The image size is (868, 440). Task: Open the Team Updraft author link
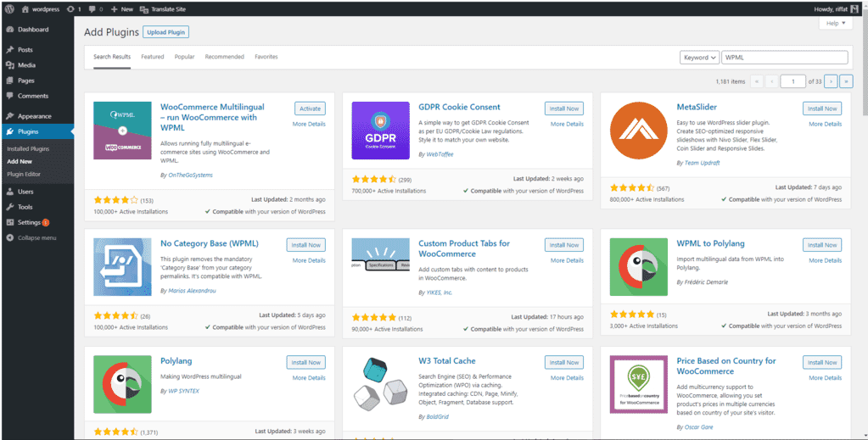tap(702, 164)
